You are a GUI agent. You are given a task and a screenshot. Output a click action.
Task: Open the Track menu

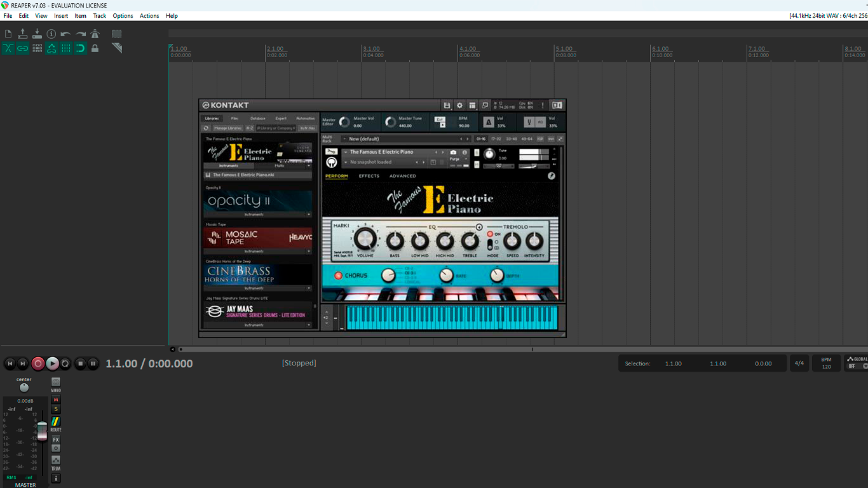pyautogui.click(x=100, y=16)
